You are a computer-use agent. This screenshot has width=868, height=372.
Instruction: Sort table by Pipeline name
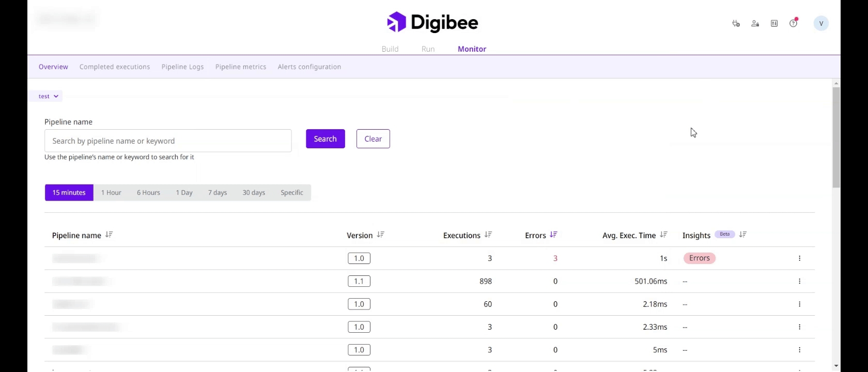(109, 235)
